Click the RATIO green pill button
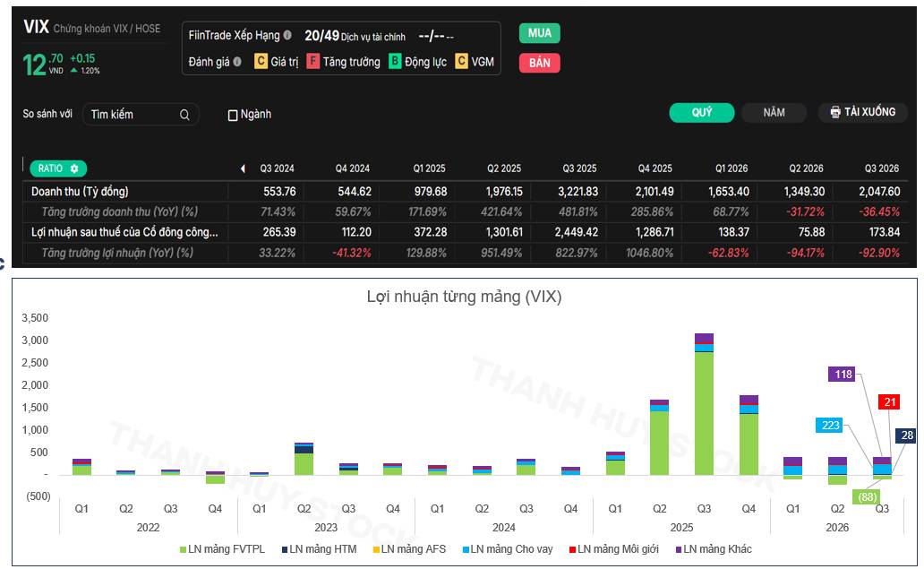This screenshot has height=569, width=924. click(58, 168)
